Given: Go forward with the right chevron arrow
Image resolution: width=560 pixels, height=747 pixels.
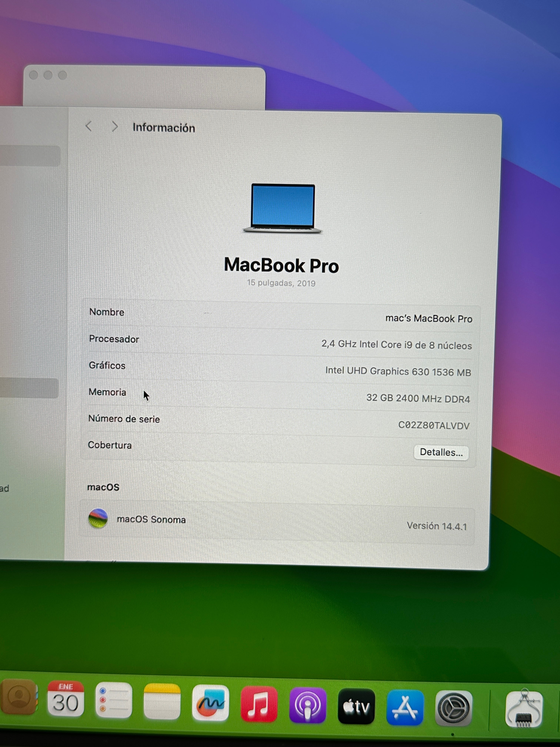Looking at the screenshot, I should pyautogui.click(x=115, y=127).
